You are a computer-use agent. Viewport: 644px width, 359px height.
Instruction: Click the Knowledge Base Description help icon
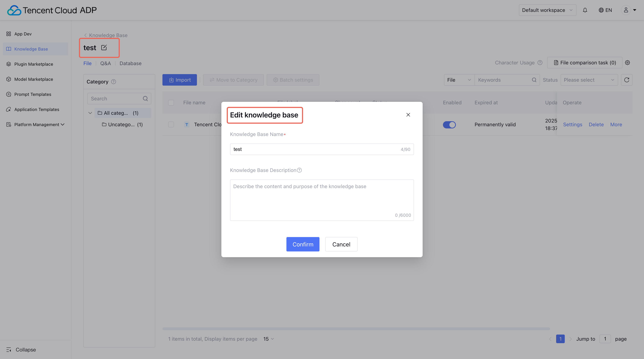click(299, 170)
